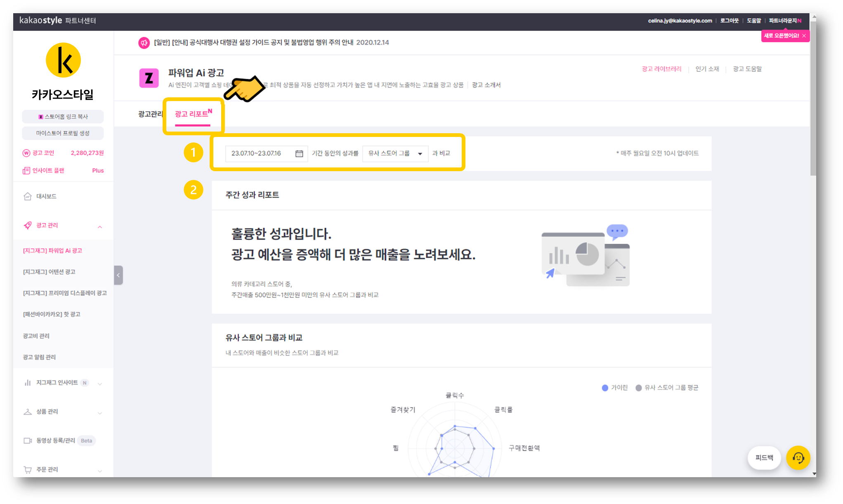Click the 광고 코인 balance 2,280,273원

(x=87, y=153)
